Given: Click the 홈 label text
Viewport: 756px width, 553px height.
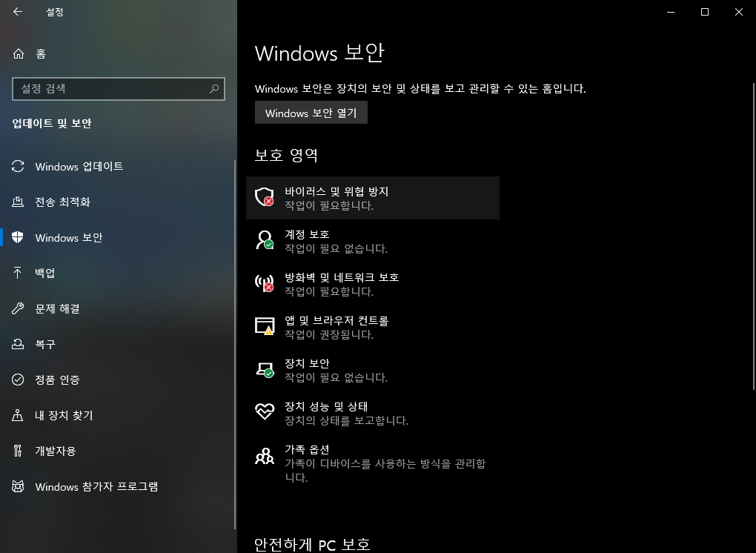Looking at the screenshot, I should coord(41,53).
